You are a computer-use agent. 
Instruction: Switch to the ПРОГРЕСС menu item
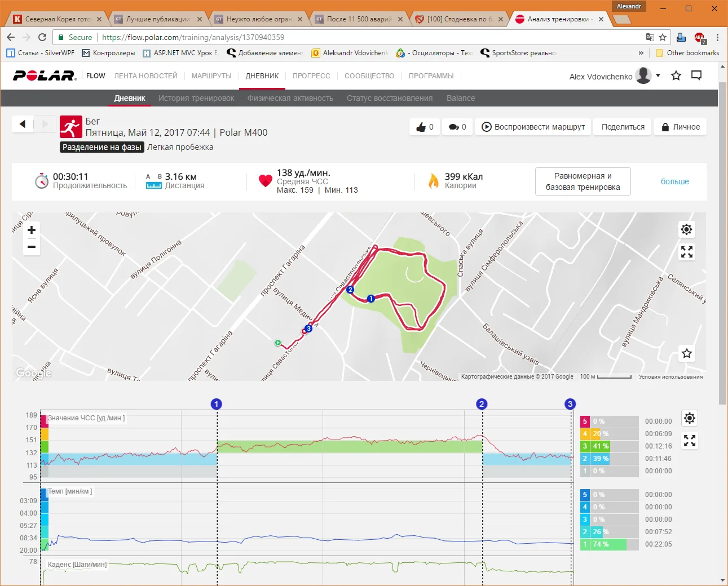(311, 76)
